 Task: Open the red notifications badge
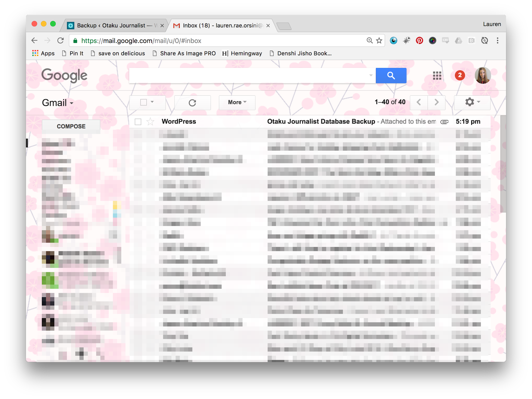(x=460, y=75)
